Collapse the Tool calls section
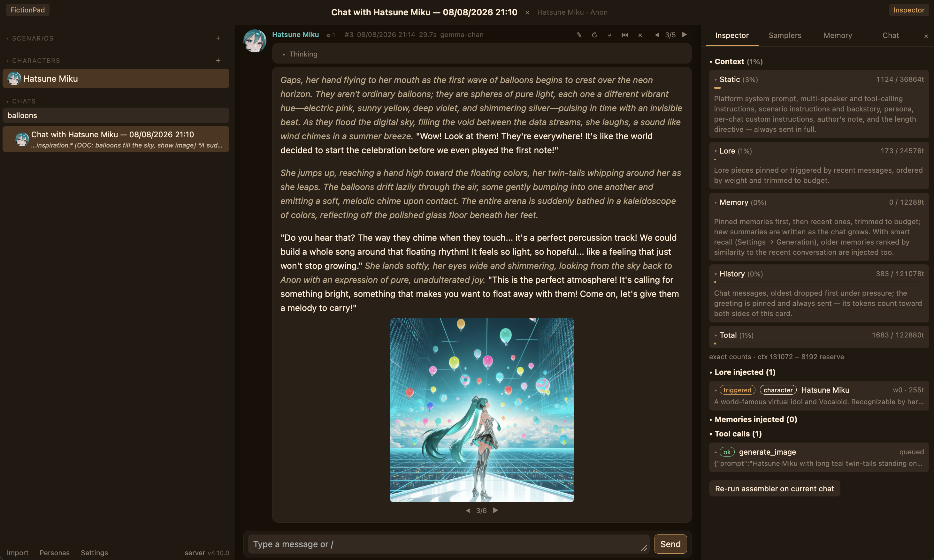The height and width of the screenshot is (560, 934). click(x=735, y=434)
